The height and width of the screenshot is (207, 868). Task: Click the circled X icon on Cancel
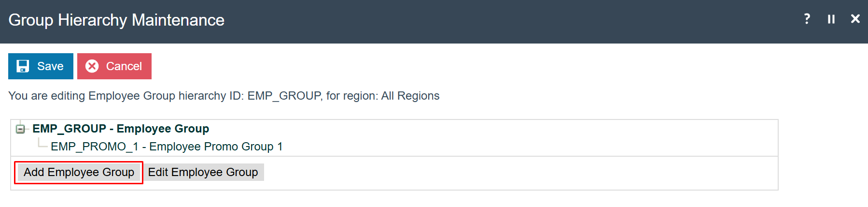pyautogui.click(x=92, y=66)
